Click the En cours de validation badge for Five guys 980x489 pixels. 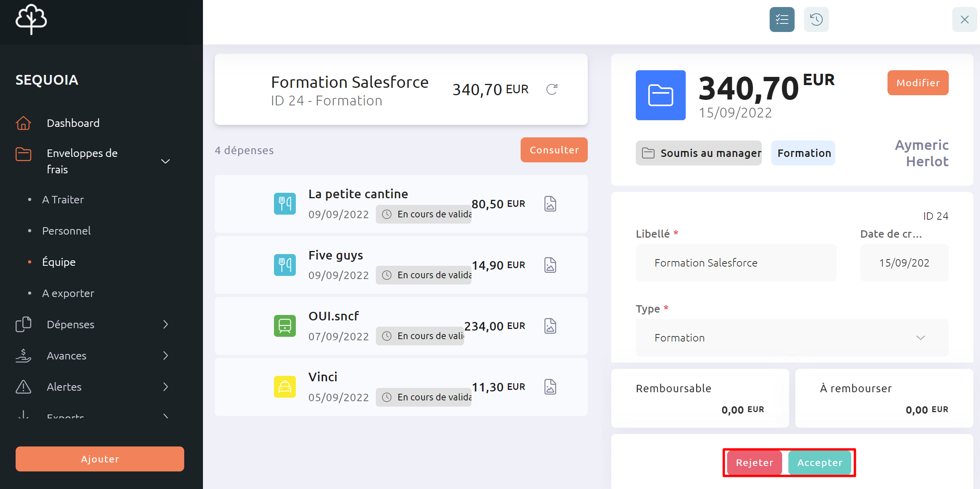423,275
